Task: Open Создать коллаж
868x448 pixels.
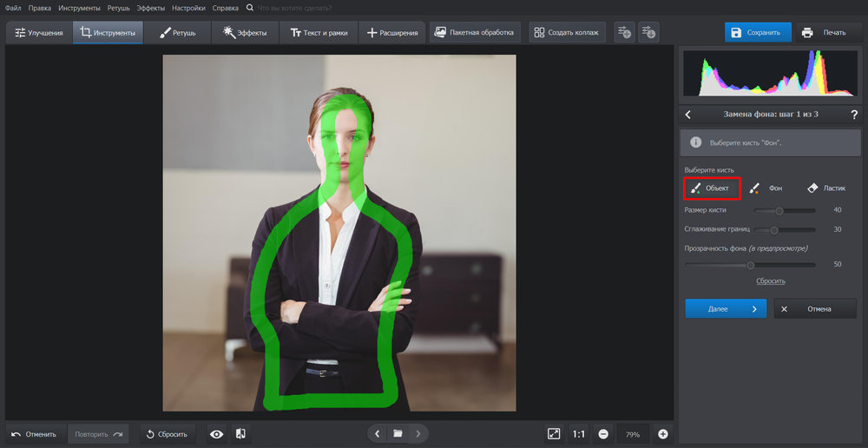Action: [x=567, y=32]
